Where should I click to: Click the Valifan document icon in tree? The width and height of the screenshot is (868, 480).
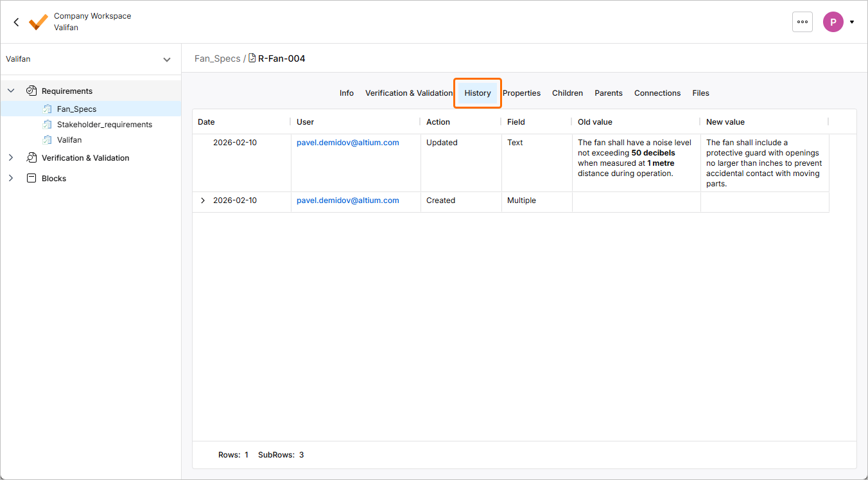click(47, 139)
